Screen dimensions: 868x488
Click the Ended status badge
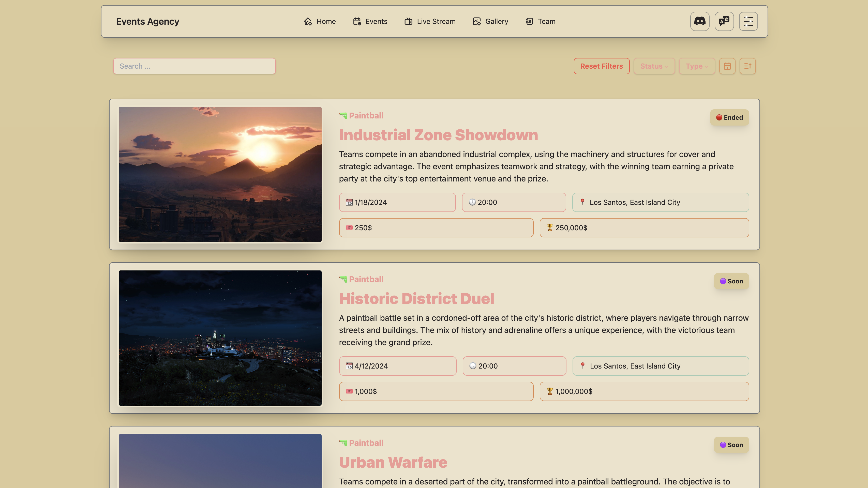point(729,117)
